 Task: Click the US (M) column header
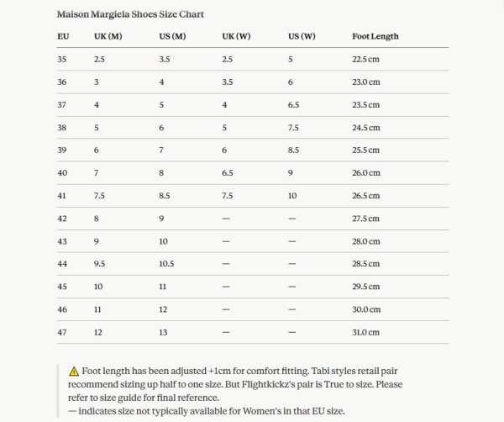[x=172, y=36]
